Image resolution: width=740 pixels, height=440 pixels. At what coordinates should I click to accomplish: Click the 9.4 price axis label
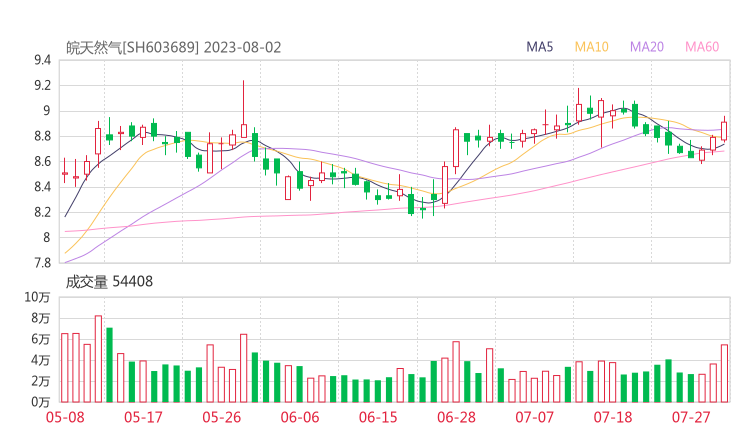(42, 60)
